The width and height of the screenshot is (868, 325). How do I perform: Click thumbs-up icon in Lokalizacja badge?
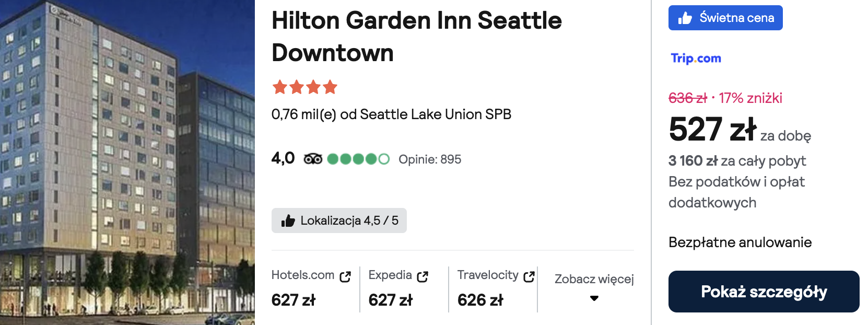(x=288, y=221)
